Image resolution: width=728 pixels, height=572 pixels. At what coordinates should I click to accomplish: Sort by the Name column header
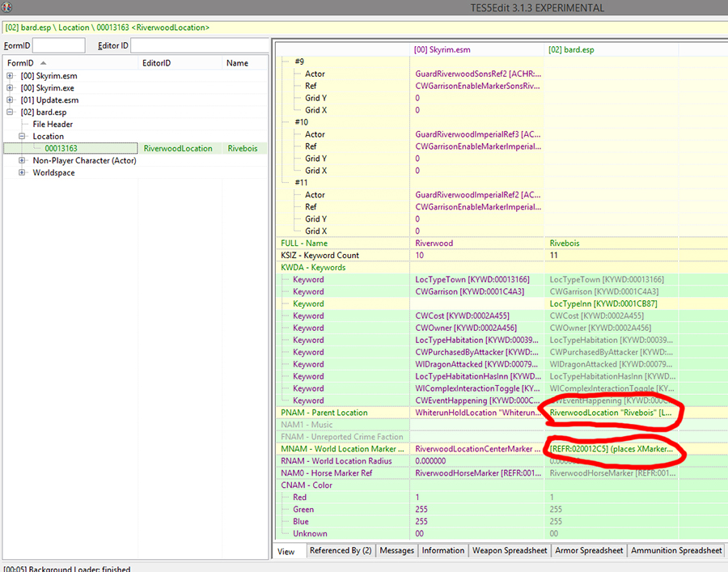245,62
